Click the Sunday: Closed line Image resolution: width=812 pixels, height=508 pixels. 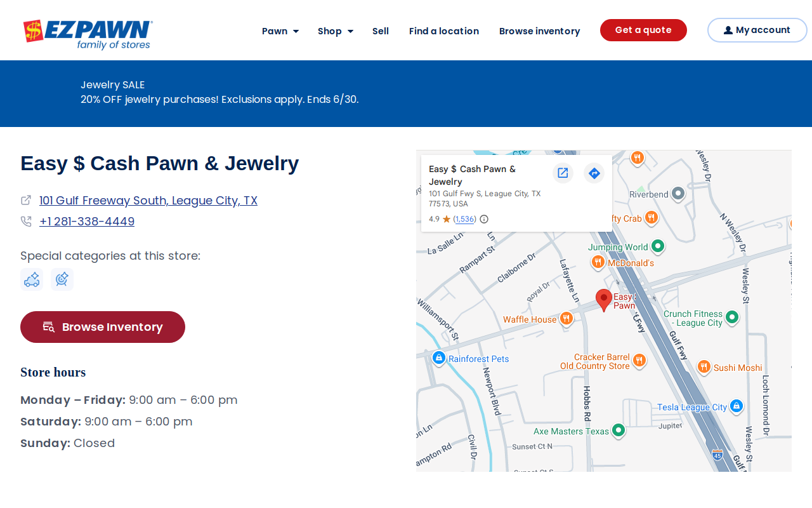tap(68, 443)
